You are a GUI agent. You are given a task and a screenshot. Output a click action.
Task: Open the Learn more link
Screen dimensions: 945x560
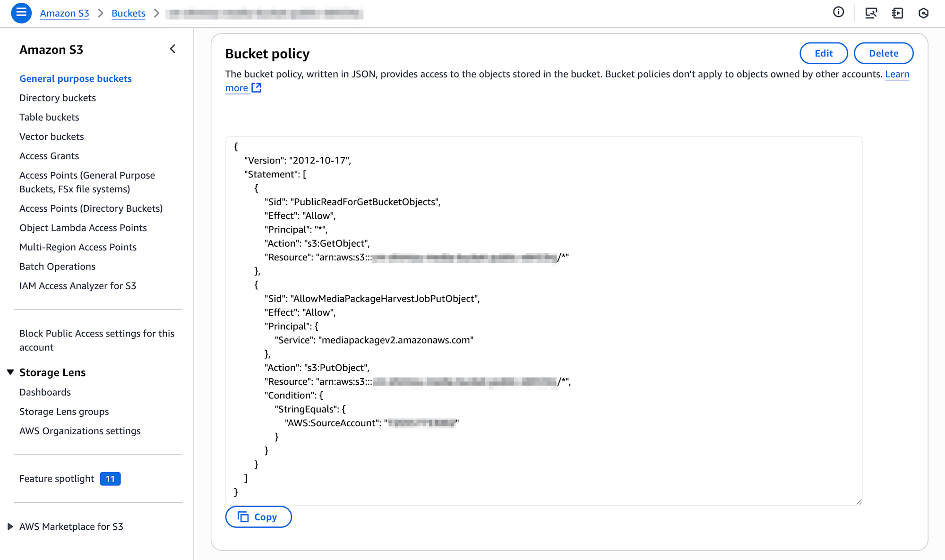[897, 74]
